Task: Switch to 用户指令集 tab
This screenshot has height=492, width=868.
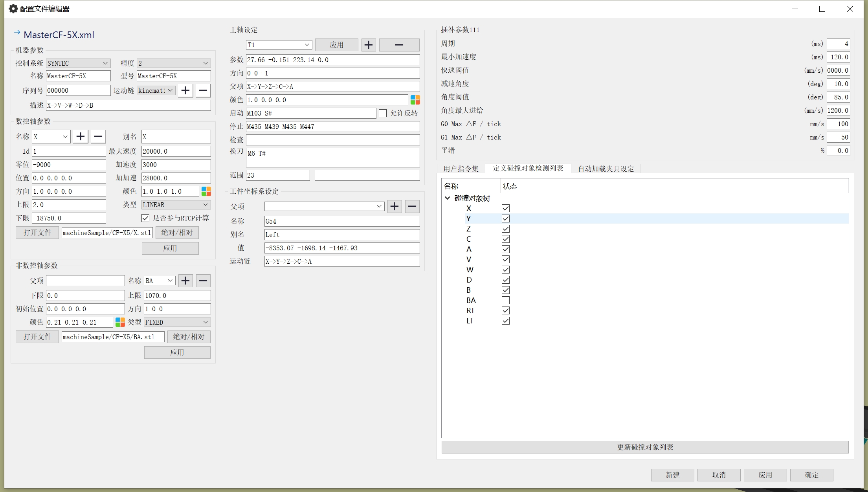Action: (x=461, y=169)
